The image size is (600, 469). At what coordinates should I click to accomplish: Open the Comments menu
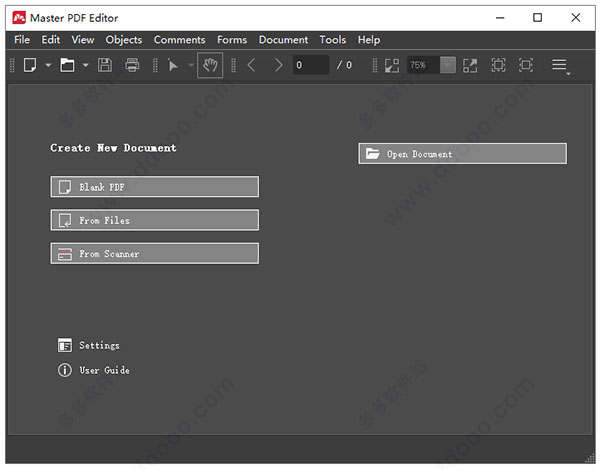[x=179, y=40]
